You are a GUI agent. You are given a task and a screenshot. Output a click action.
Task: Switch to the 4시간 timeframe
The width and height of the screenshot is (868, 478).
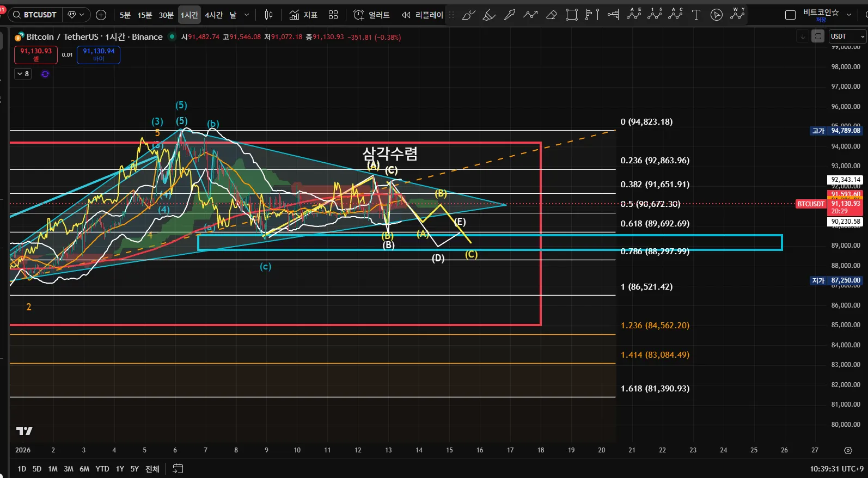213,15
